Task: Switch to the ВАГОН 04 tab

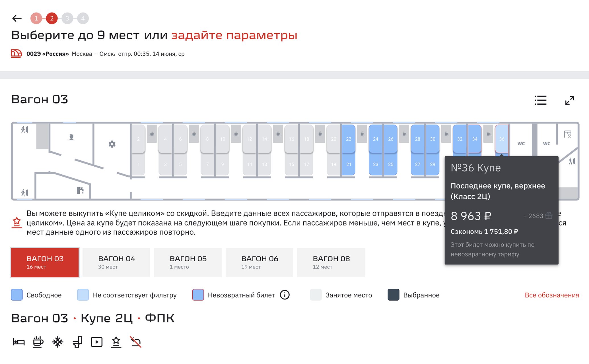Action: 116,262
